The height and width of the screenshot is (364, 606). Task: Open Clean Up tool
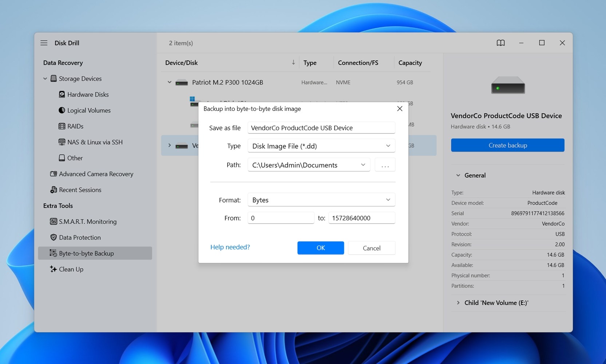pyautogui.click(x=71, y=269)
